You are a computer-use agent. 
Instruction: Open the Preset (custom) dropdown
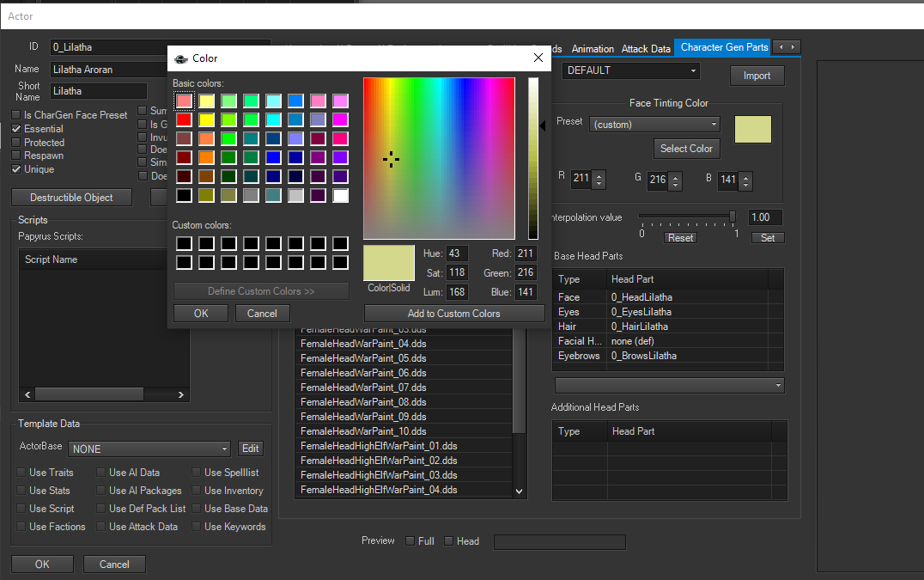click(x=654, y=125)
